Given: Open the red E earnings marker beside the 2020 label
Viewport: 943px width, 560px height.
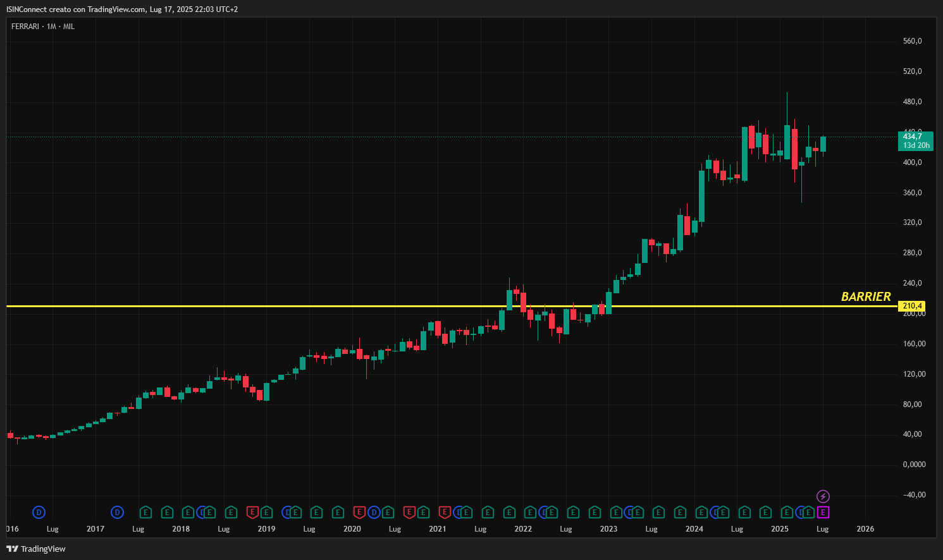Looking at the screenshot, I should coord(359,512).
